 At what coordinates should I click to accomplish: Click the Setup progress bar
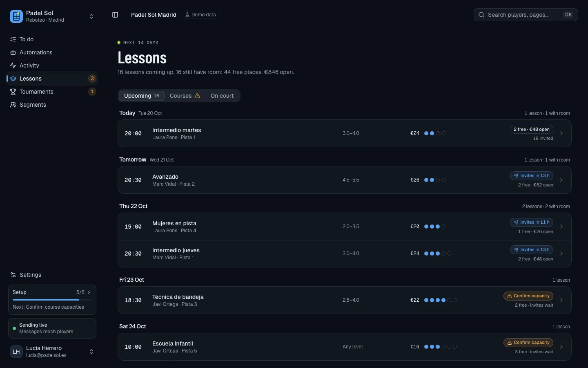52,300
